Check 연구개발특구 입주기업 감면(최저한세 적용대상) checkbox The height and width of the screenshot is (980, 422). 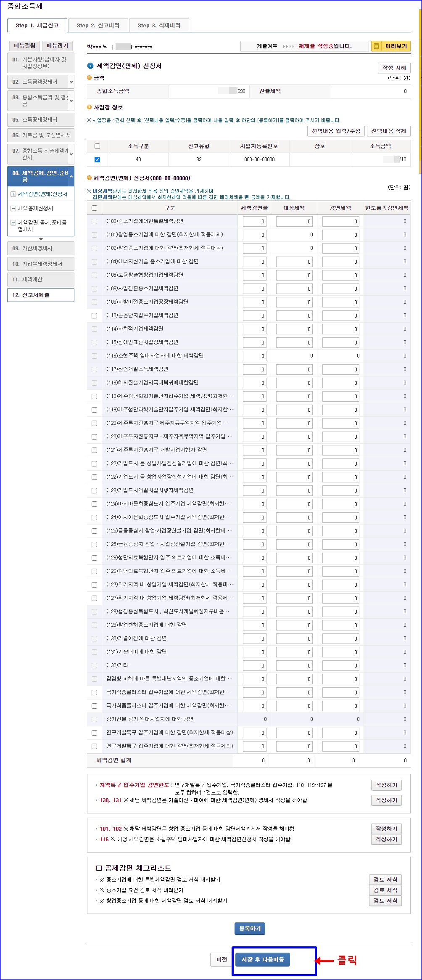[94, 733]
